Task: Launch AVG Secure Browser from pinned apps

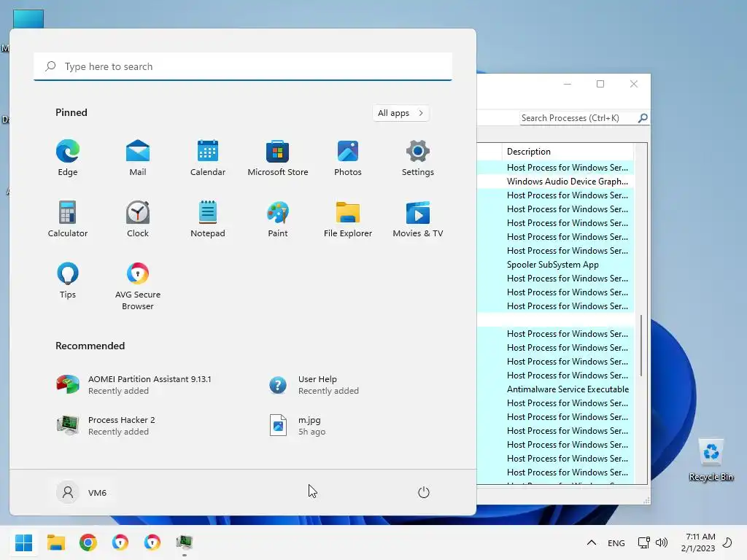Action: pos(138,286)
